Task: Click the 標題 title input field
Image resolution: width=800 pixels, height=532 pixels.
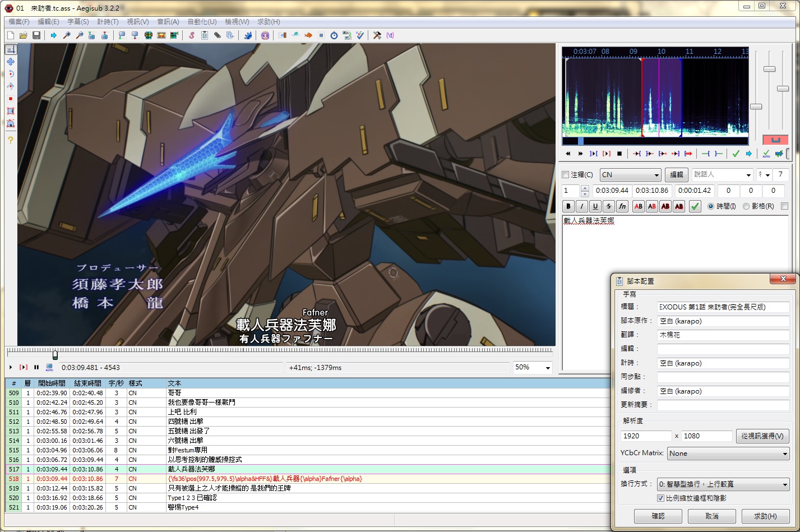Action: [723, 307]
